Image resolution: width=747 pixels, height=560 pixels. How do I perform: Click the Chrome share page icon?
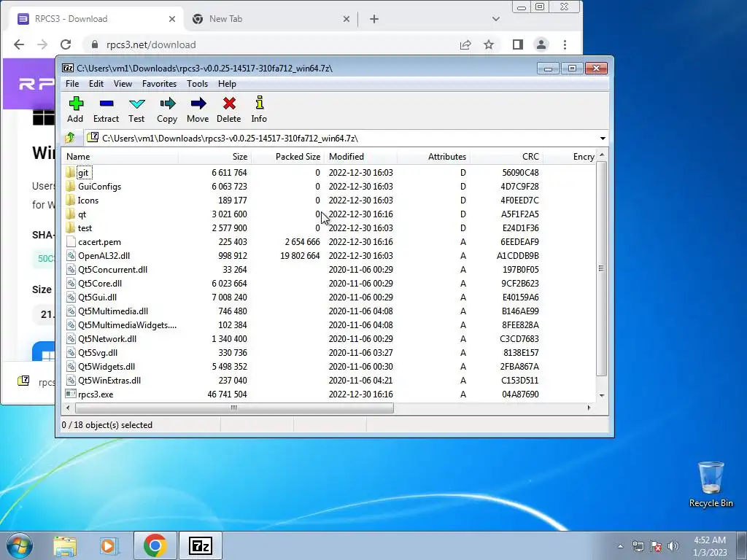click(465, 44)
